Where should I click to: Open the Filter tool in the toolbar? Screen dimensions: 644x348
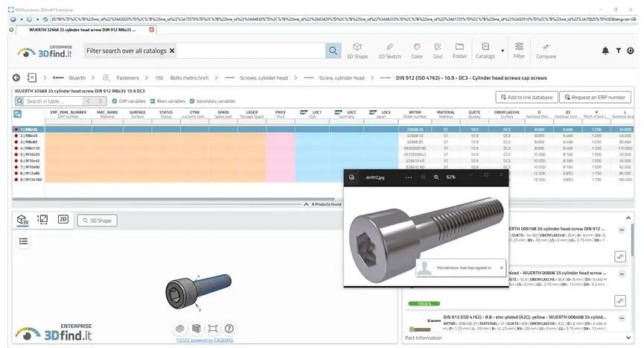point(519,51)
